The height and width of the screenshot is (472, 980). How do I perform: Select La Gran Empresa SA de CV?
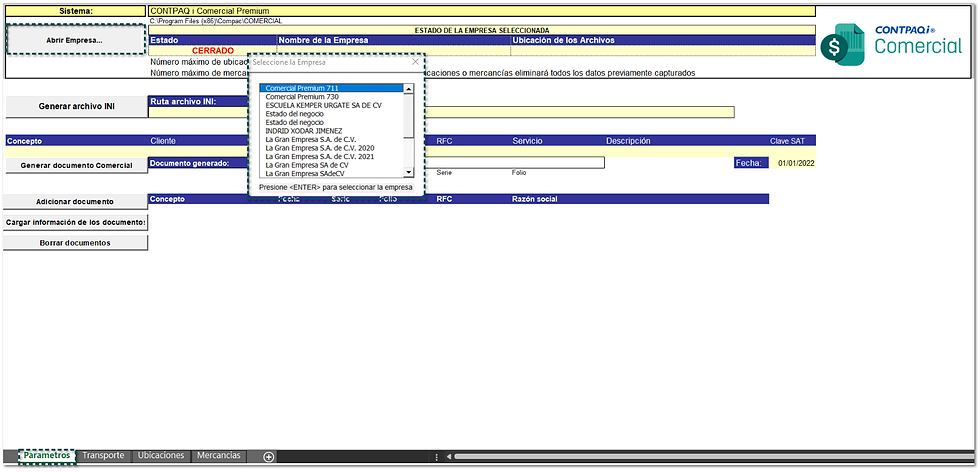point(332,165)
